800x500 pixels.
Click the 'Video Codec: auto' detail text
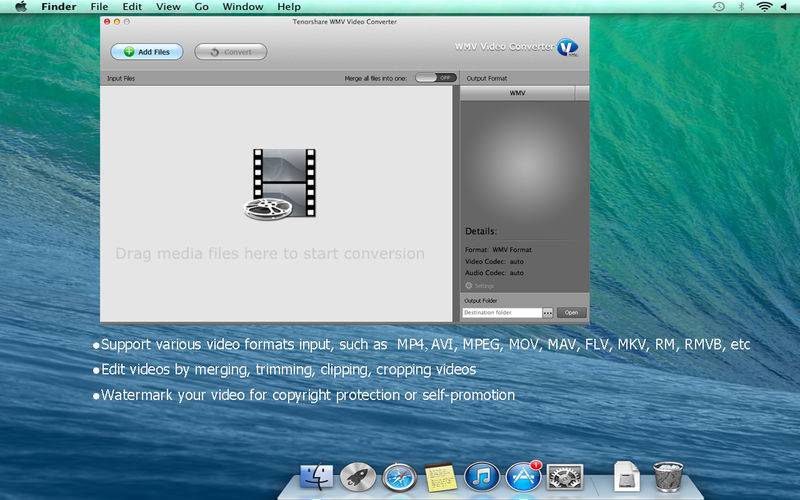point(494,261)
